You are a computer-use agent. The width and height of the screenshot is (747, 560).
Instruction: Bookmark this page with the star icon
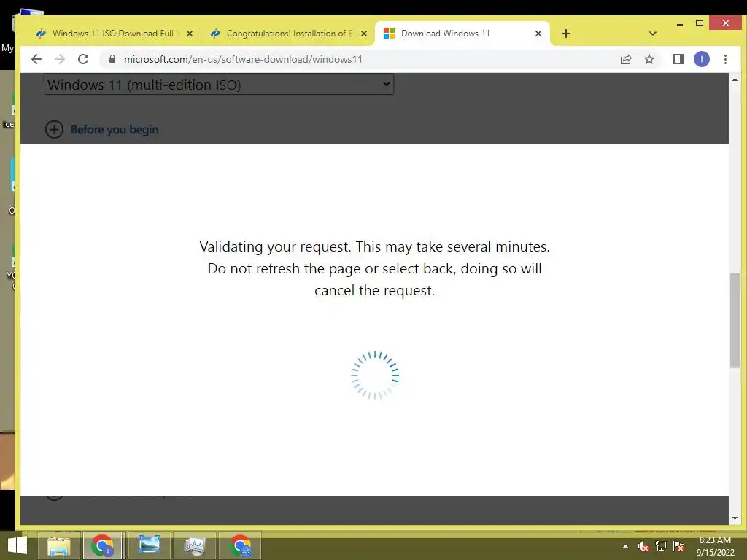pos(649,59)
